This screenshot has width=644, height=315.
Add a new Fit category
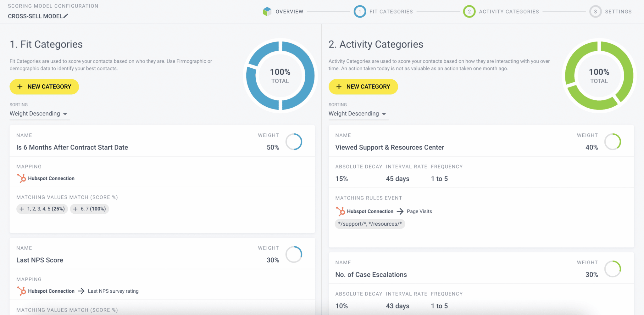point(44,87)
